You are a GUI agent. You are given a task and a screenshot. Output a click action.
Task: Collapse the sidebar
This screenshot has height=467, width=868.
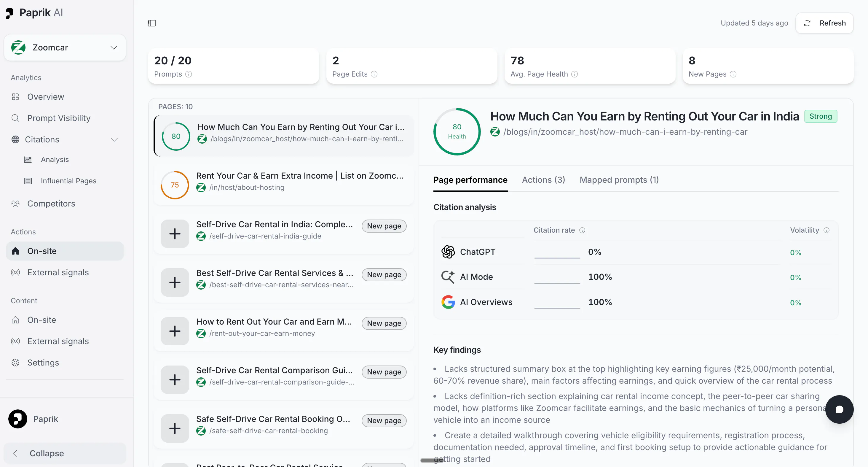[x=65, y=453]
